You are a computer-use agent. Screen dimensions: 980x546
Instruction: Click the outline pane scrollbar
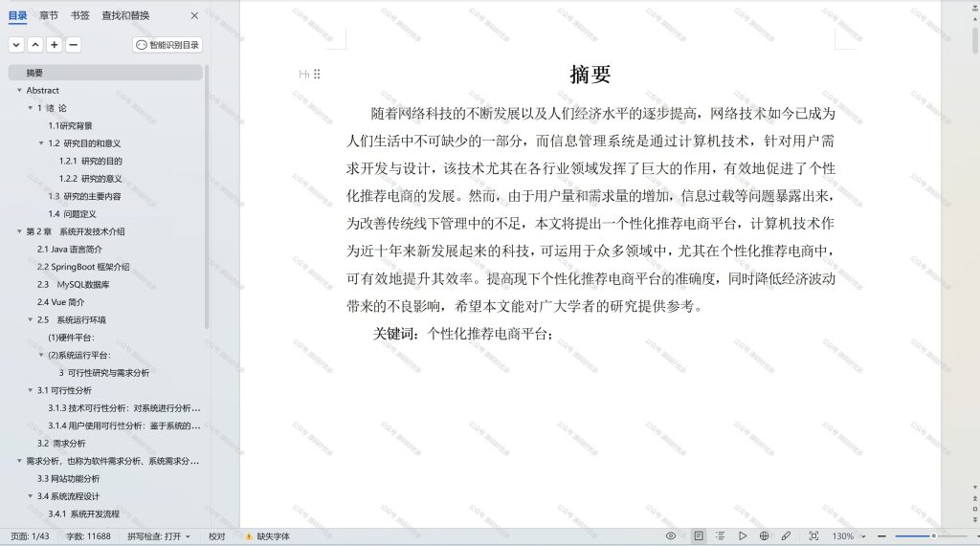coord(207,197)
